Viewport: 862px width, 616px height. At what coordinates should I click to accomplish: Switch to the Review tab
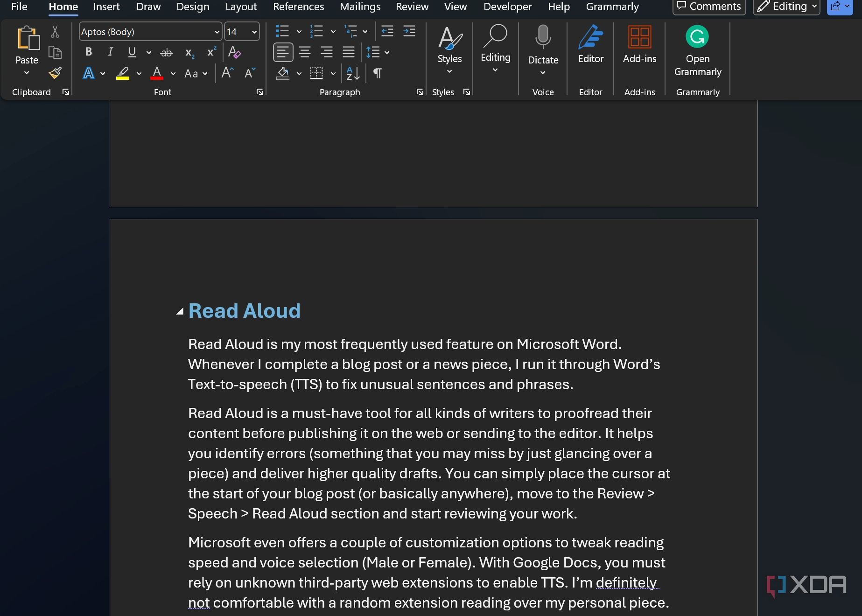[x=412, y=7]
